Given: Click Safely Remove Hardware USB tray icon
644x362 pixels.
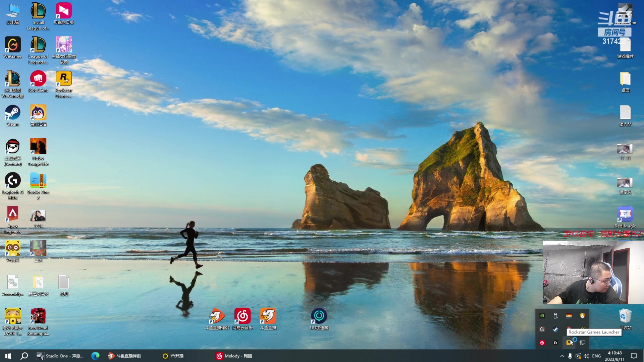Looking at the screenshot, I should [x=555, y=316].
